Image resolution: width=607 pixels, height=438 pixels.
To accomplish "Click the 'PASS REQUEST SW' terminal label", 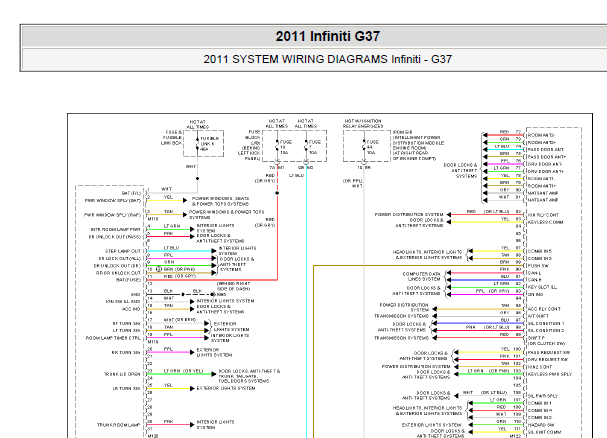I will tap(549, 353).
